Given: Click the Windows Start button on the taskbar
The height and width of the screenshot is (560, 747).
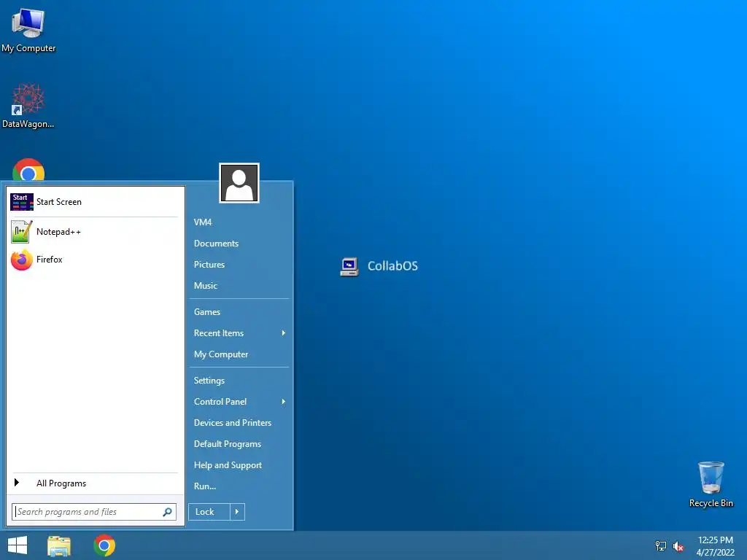Looking at the screenshot, I should click(x=18, y=545).
